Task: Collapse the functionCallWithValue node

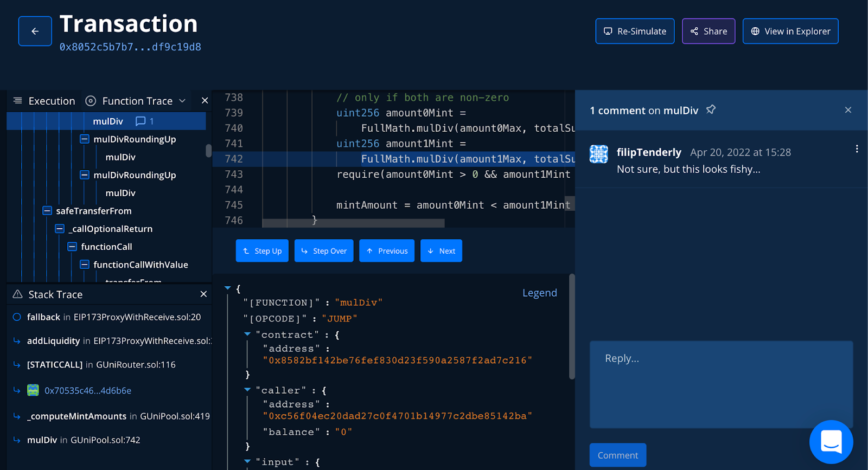Action: [x=85, y=265]
